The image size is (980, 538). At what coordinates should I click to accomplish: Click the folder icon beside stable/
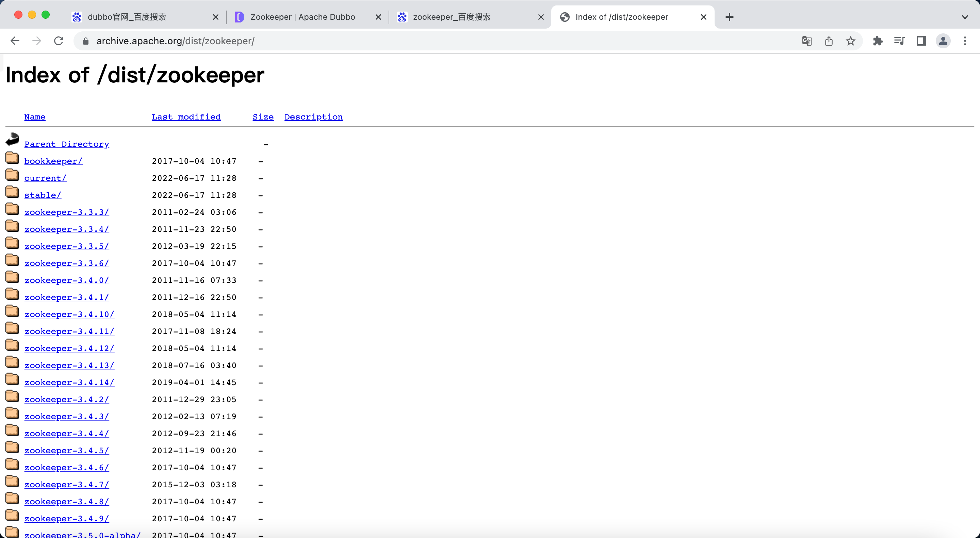click(12, 192)
